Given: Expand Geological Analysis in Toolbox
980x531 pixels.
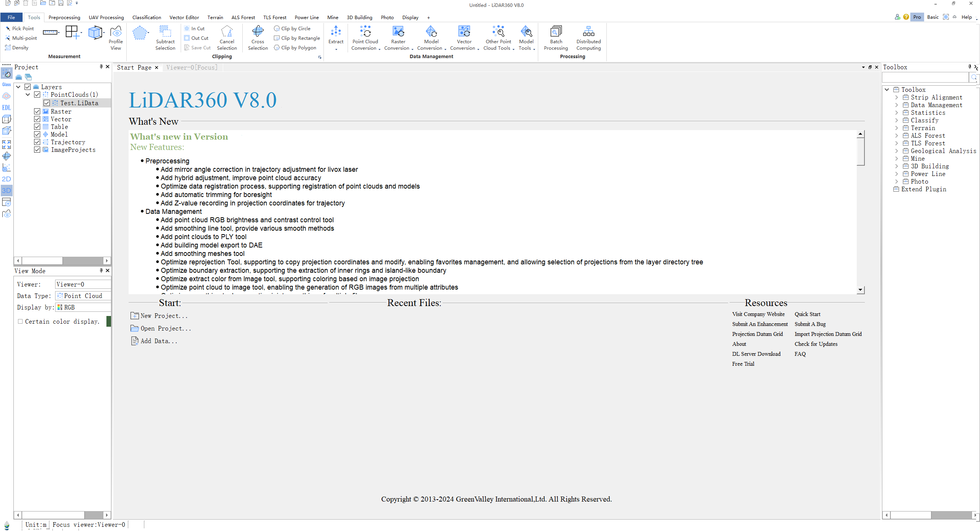Looking at the screenshot, I should click(897, 151).
